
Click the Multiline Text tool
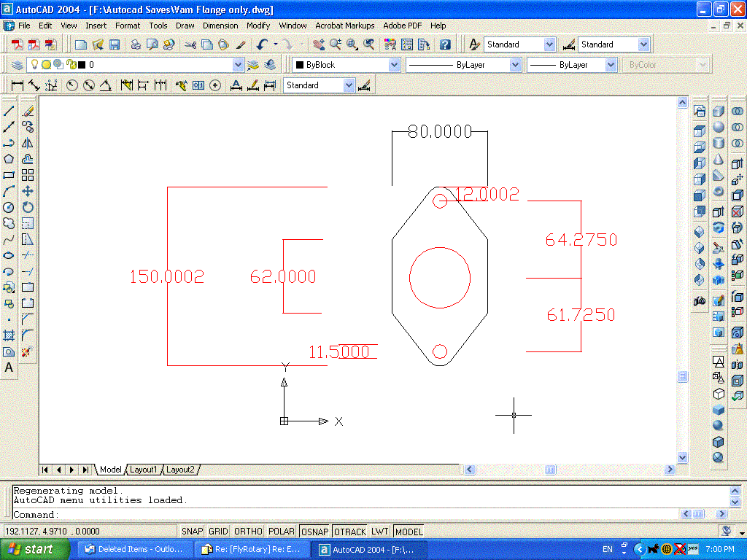[9, 367]
